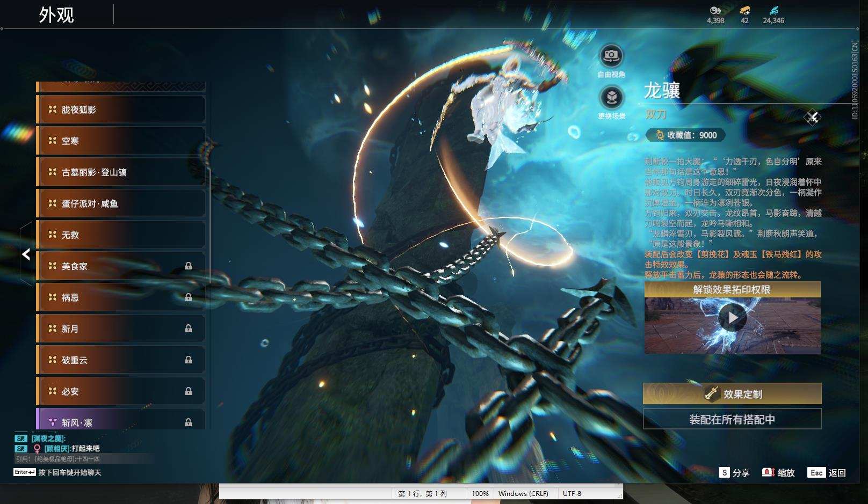Click Esc 返回 to go back
Image resolution: width=868 pixels, height=504 pixels.
(828, 473)
